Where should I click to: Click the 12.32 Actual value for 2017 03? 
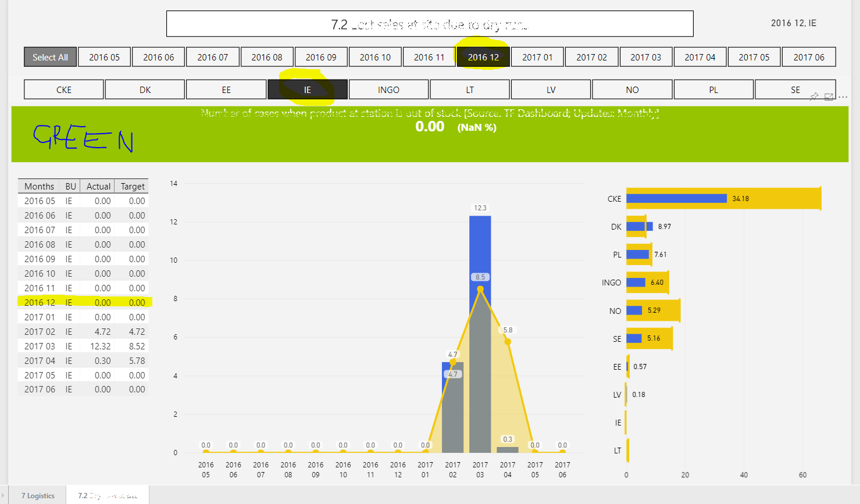click(100, 346)
